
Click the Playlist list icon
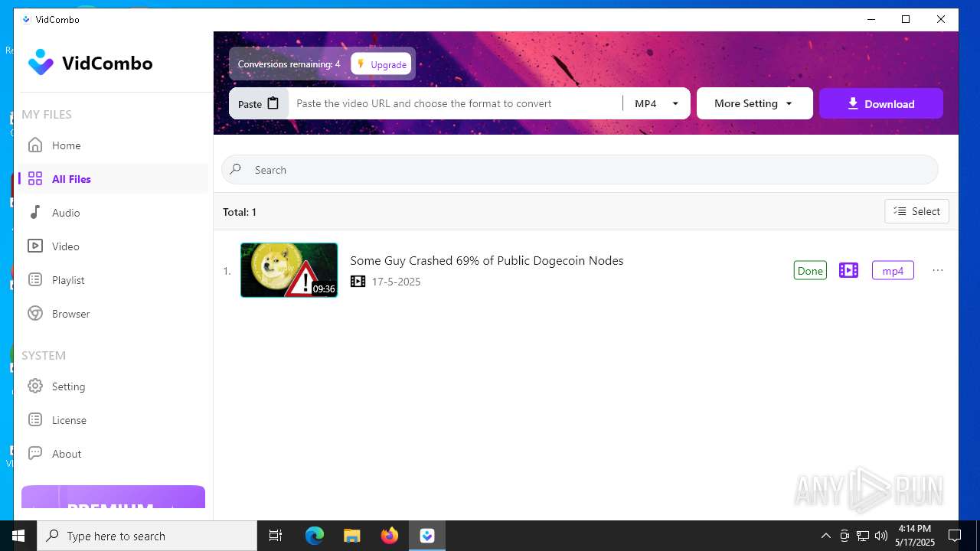point(35,280)
